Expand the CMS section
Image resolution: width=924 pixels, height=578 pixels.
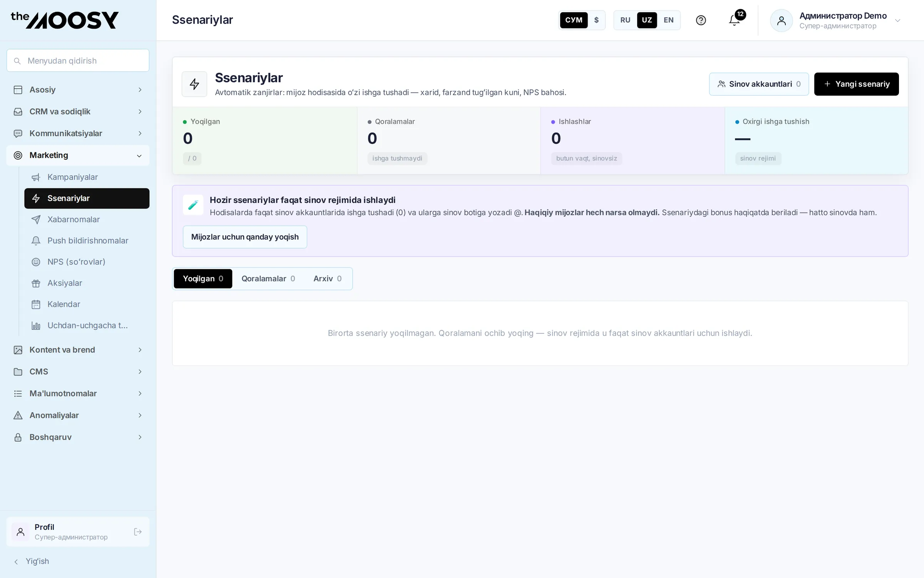click(78, 372)
